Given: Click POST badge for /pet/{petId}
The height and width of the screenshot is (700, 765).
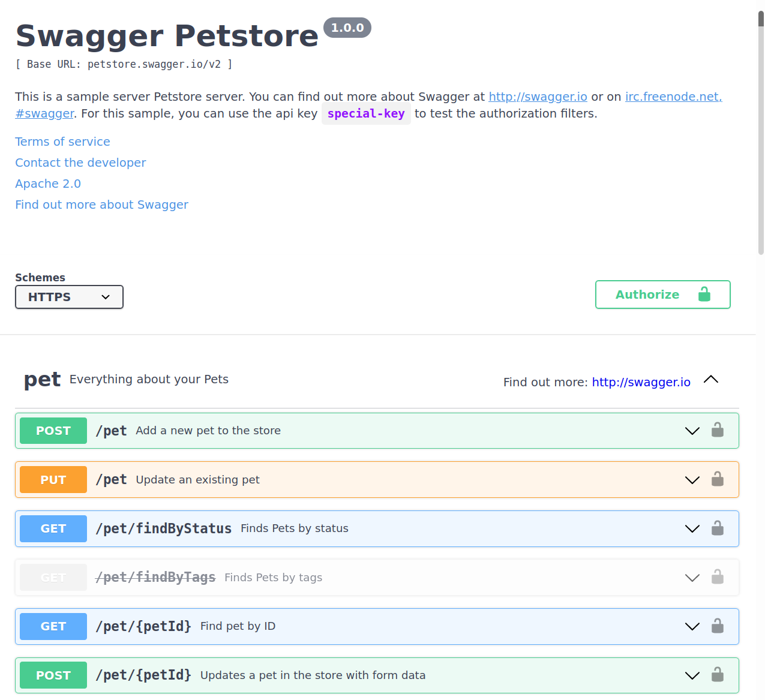Looking at the screenshot, I should (53, 675).
